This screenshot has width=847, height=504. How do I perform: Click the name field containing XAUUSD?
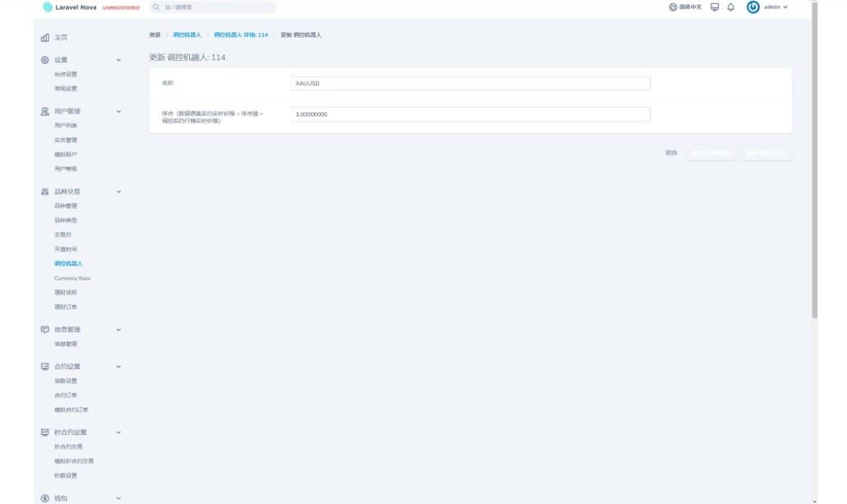click(x=470, y=84)
